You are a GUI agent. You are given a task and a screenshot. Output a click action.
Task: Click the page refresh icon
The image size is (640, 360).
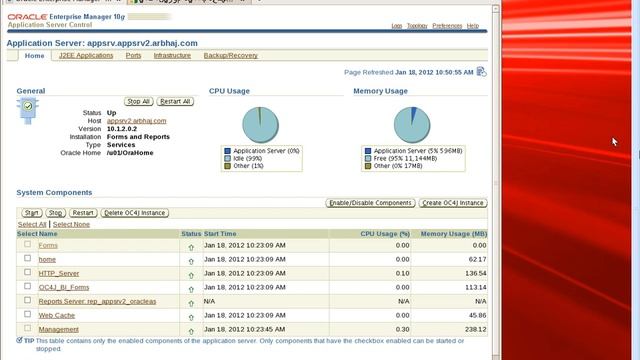pos(481,72)
